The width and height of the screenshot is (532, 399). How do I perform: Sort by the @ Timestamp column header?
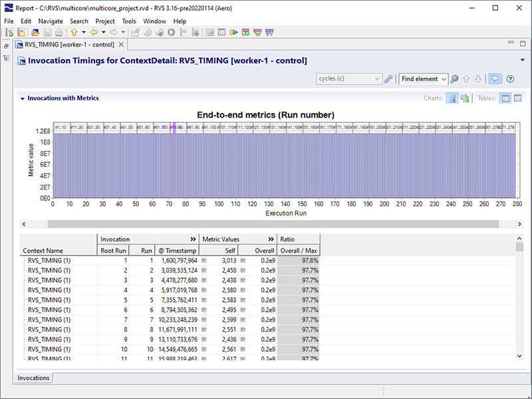click(177, 251)
